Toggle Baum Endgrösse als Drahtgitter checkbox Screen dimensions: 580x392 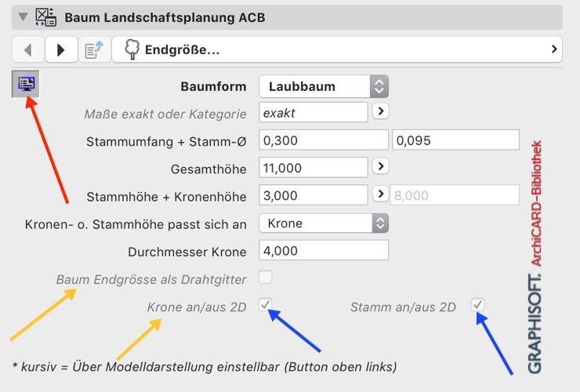point(266,277)
